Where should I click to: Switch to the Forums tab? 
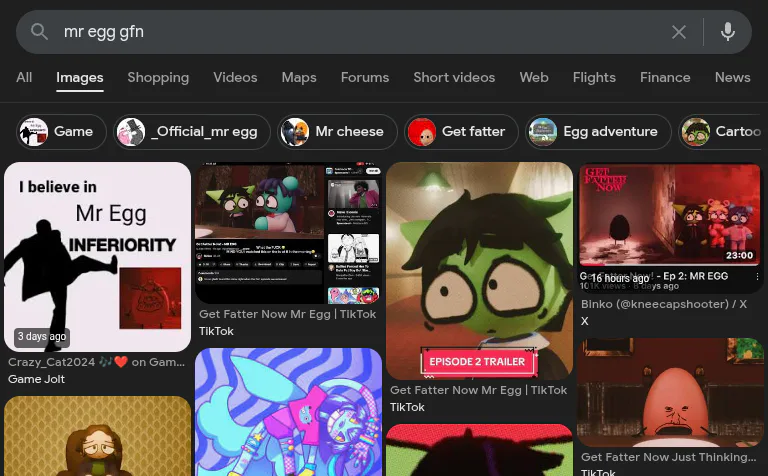(x=365, y=77)
